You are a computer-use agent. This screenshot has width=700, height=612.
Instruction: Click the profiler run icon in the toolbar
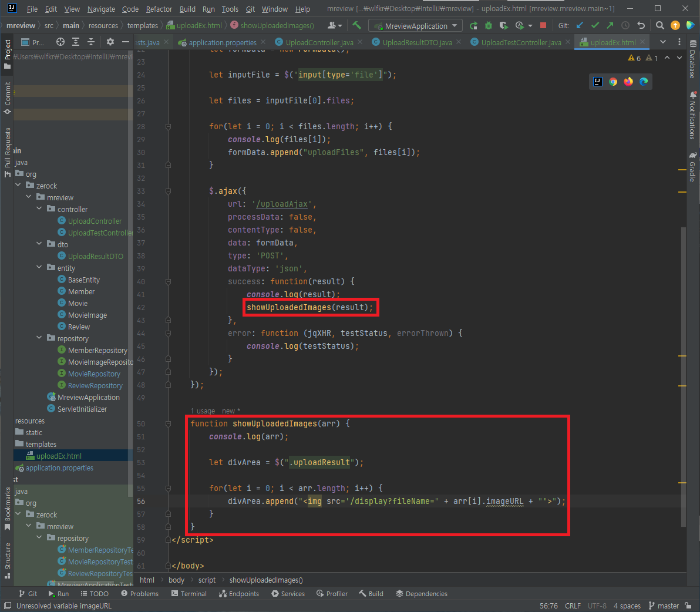click(519, 25)
